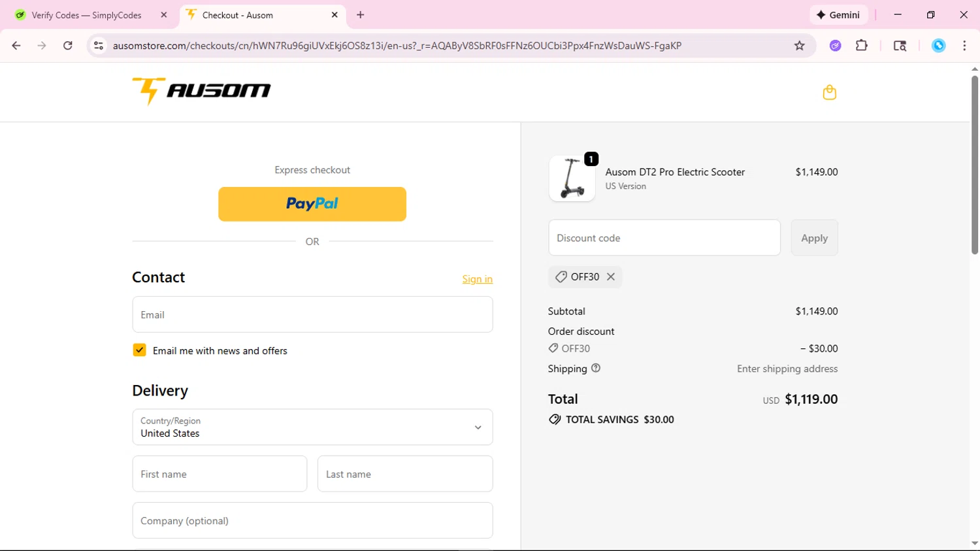Open the Chrome three-dot menu

tap(964, 45)
